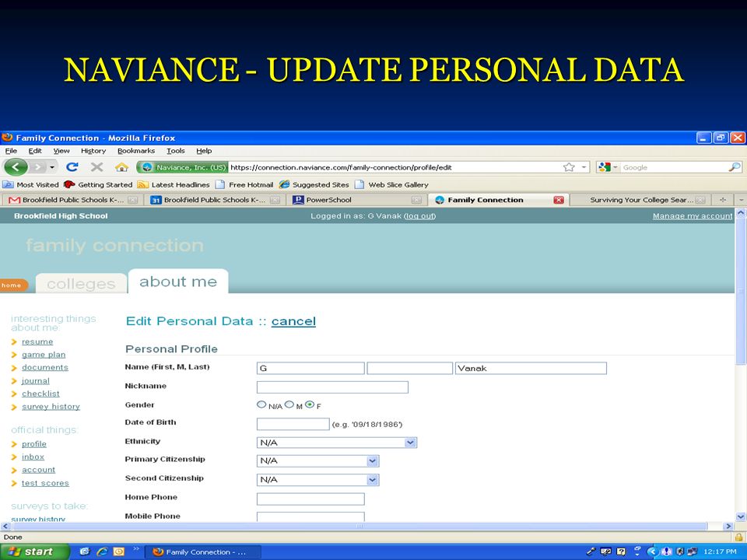
Task: Click the Google search engine icon
Action: tap(604, 167)
